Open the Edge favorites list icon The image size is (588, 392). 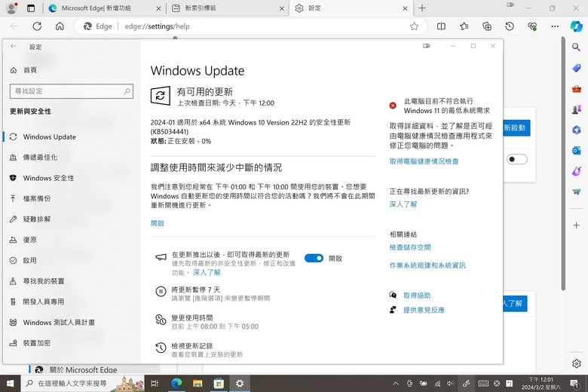pos(464,26)
